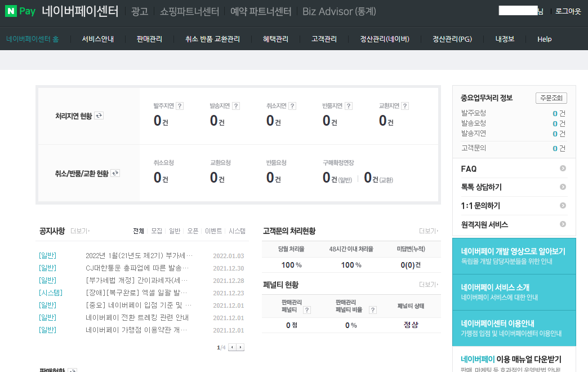Open 판매관리 menu
Viewport: 588px width, 372px height.
(x=149, y=39)
